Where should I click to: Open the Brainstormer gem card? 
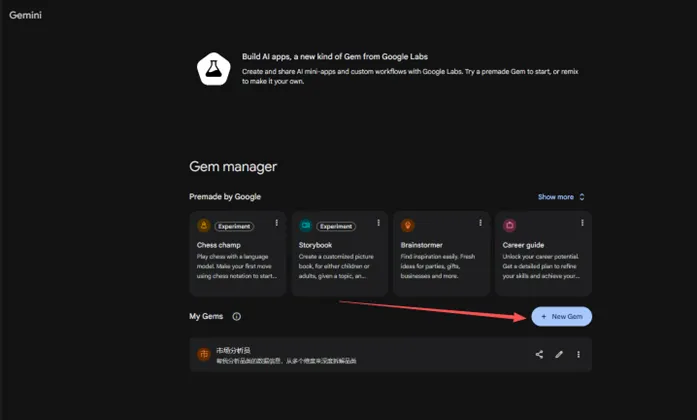[441, 253]
